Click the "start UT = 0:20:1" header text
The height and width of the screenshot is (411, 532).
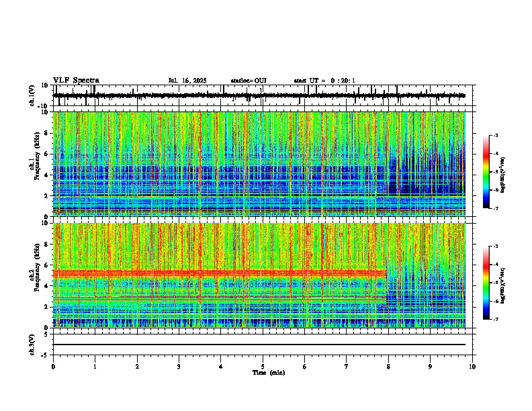point(324,81)
